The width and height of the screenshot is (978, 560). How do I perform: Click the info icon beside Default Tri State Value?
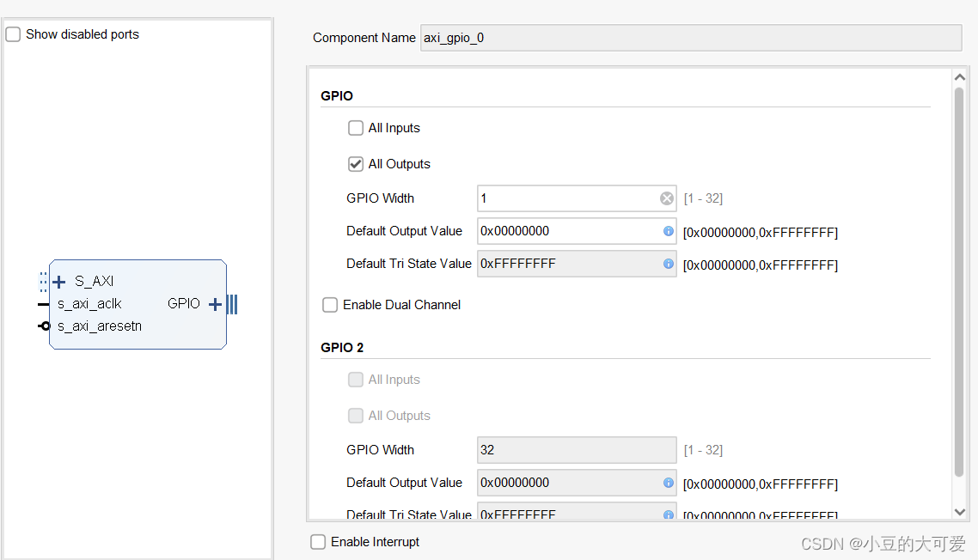tap(667, 264)
